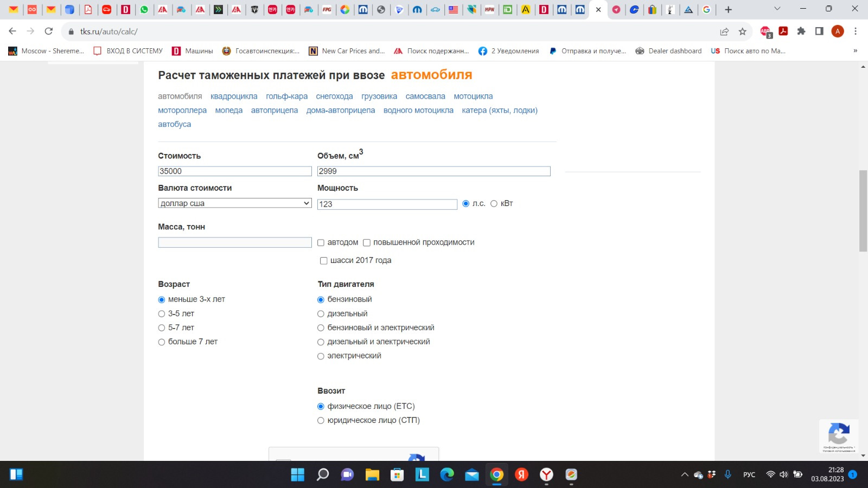Show hidden bookmarks with the double chevron
Screen dimensions: 868x488
tap(855, 50)
